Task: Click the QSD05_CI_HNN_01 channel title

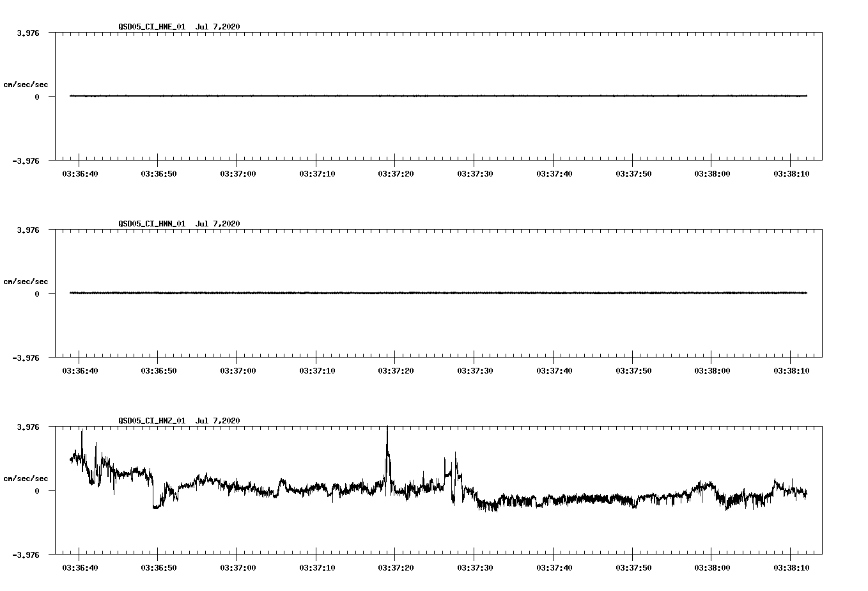Action: 152,224
